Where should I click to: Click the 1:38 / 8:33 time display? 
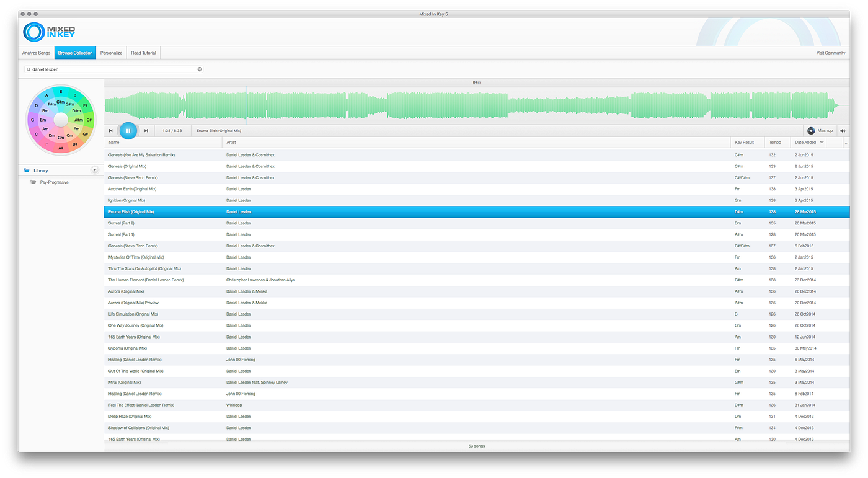(x=172, y=131)
